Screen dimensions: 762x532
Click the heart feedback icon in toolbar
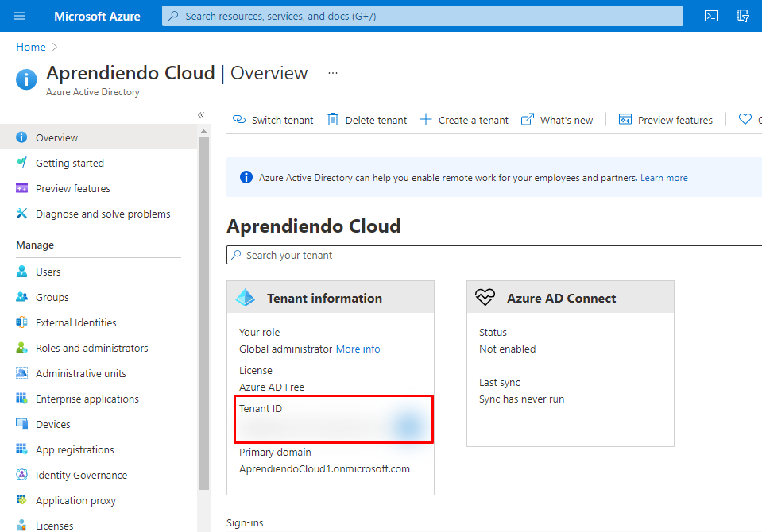click(745, 119)
